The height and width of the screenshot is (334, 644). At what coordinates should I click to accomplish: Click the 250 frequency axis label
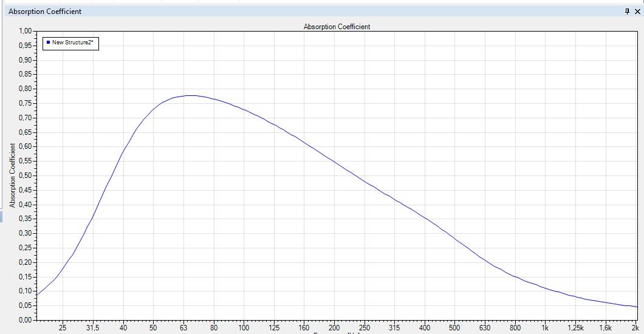[365, 328]
